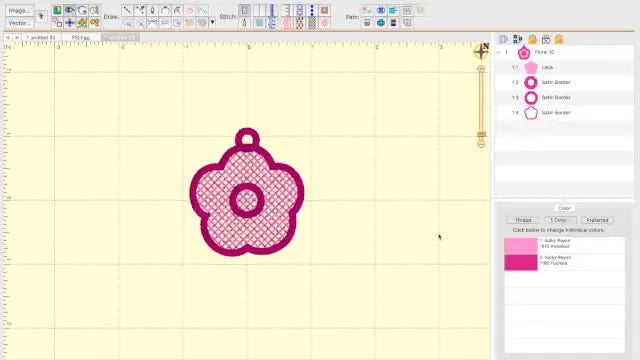This screenshot has height=360, width=640.
Task: Click the Sulky Rayon Fuchsia thread label
Action: 556,260
